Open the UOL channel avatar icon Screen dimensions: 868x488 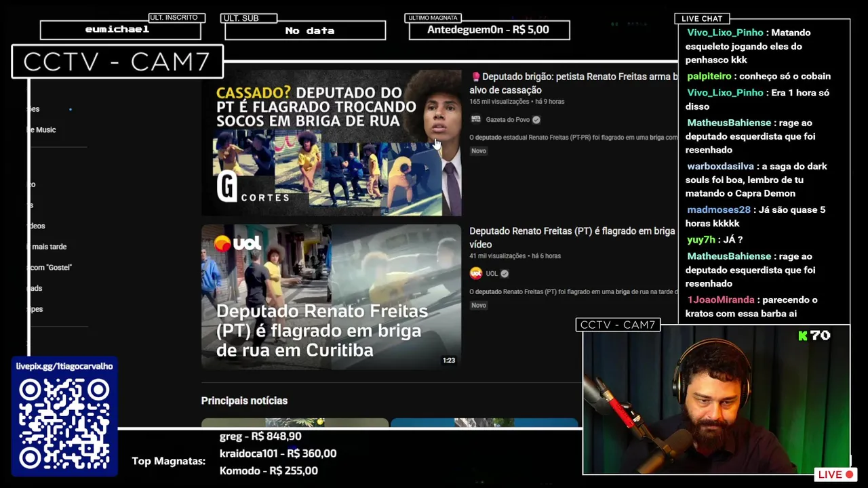click(476, 274)
